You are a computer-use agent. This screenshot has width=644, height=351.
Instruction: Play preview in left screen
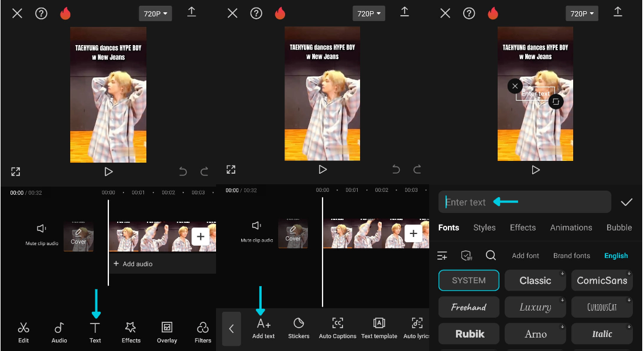[x=108, y=171]
